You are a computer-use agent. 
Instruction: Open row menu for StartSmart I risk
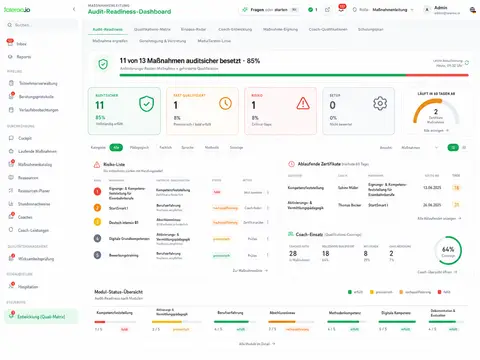pos(268,208)
